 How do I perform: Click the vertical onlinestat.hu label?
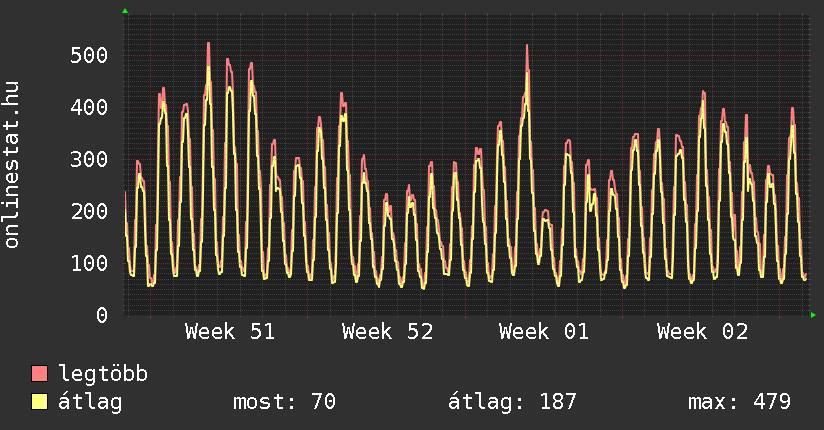tap(13, 165)
